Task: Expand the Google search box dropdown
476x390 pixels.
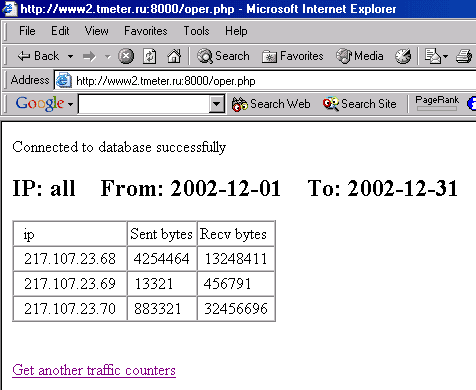Action: (217, 104)
